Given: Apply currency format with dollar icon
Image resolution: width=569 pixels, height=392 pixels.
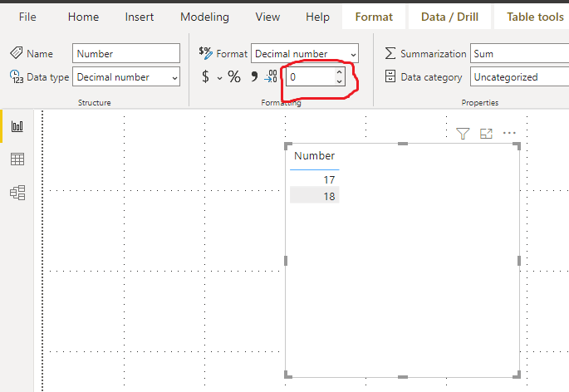Looking at the screenshot, I should coord(206,76).
